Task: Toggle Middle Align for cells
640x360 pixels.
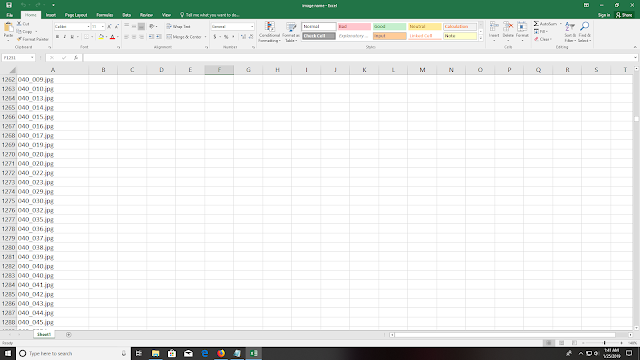Action: click(x=134, y=27)
